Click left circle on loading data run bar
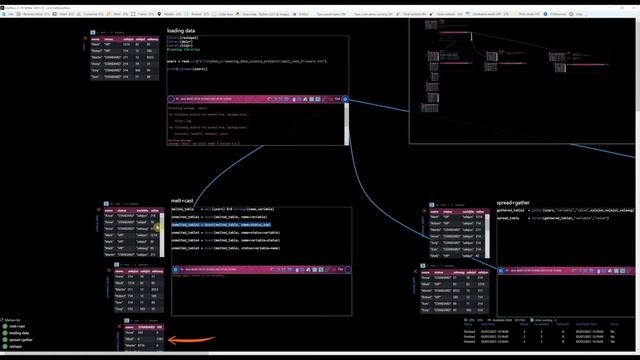Screen dimensions: 640x360 [x=171, y=99]
